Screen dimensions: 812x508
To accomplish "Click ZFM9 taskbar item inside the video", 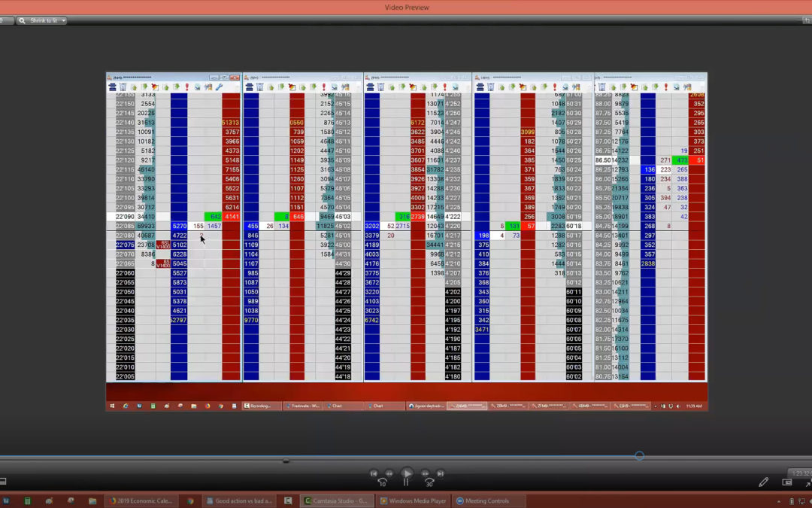I will tap(550, 406).
